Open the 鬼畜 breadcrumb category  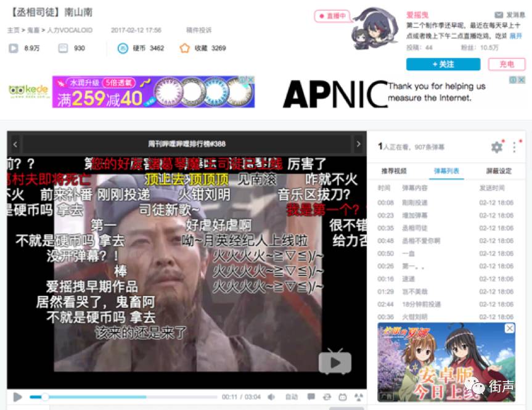[x=33, y=30]
